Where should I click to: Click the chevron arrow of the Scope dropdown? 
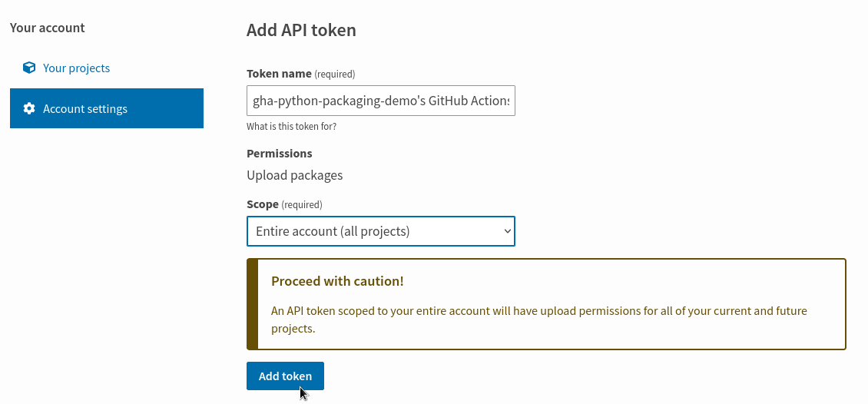[x=507, y=231]
